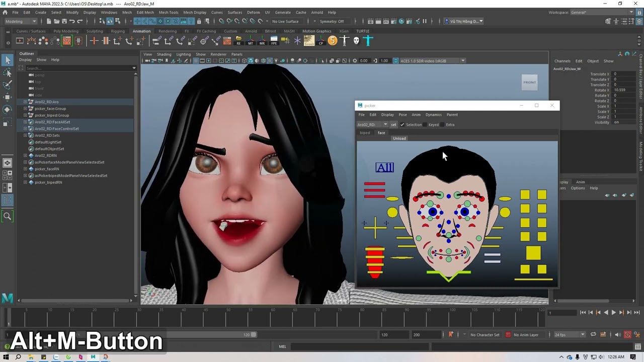The image size is (644, 362).
Task: Open Windows taskbar search
Action: [18, 357]
